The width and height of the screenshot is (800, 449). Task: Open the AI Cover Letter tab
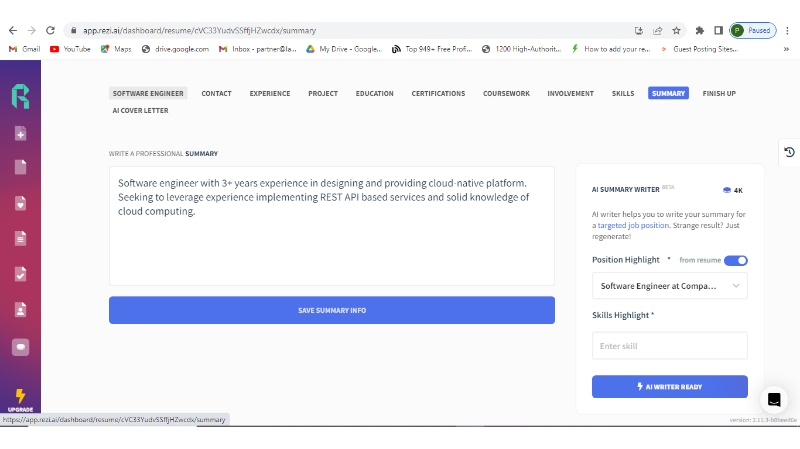140,110
